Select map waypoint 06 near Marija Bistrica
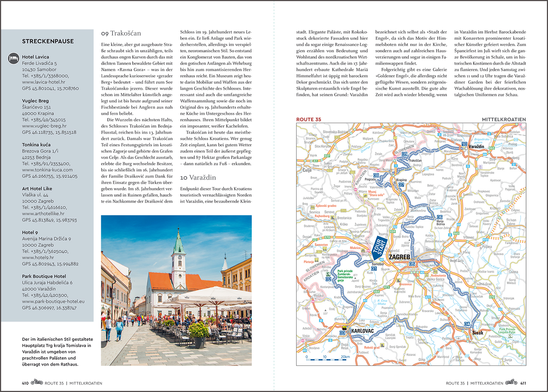Image resolution: width=548 pixels, height=392 pixels. [439, 217]
